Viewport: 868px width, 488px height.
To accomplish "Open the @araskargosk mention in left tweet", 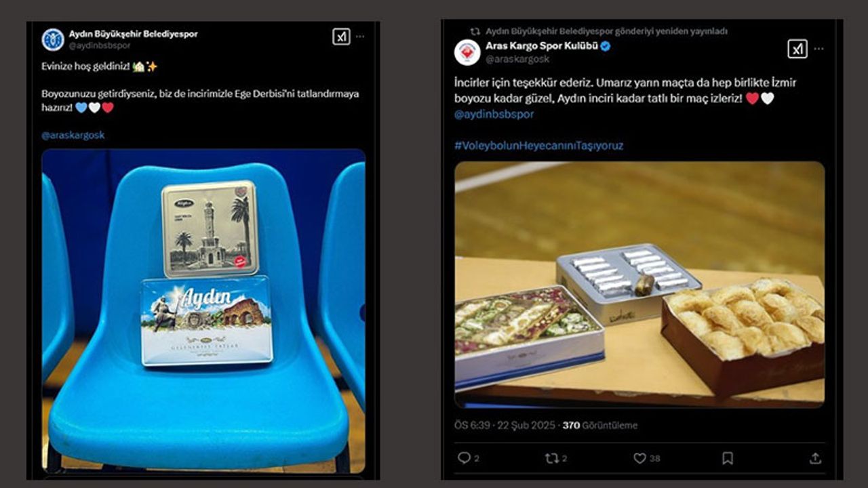I will pyautogui.click(x=73, y=135).
